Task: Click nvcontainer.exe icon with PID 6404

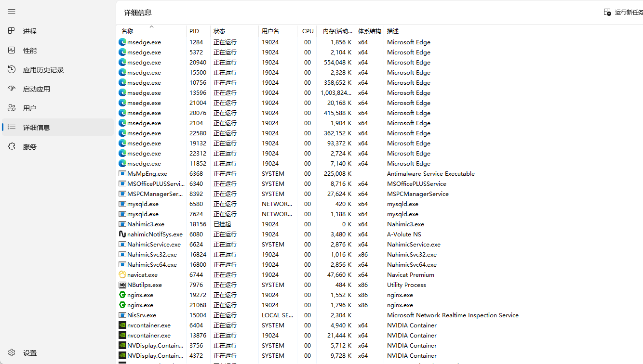Action: (x=122, y=325)
